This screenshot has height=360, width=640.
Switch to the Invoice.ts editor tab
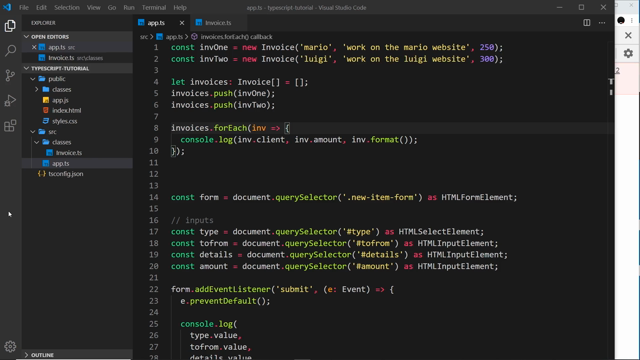[218, 23]
